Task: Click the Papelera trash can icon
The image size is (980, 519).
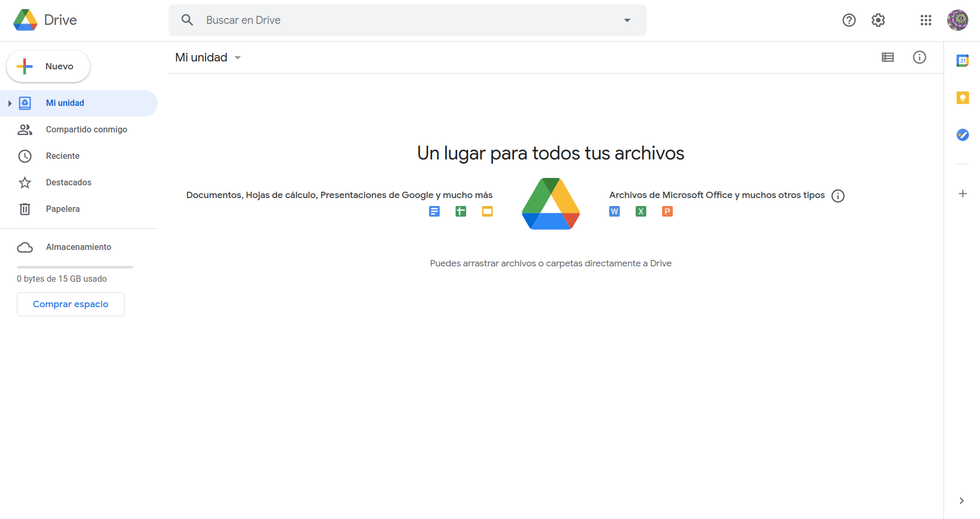Action: pos(25,209)
